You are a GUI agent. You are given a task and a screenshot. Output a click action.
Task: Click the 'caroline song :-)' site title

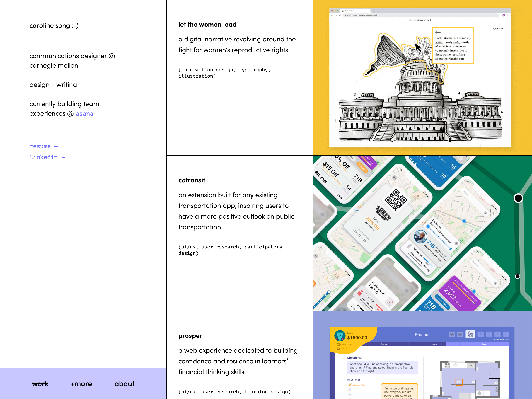54,25
